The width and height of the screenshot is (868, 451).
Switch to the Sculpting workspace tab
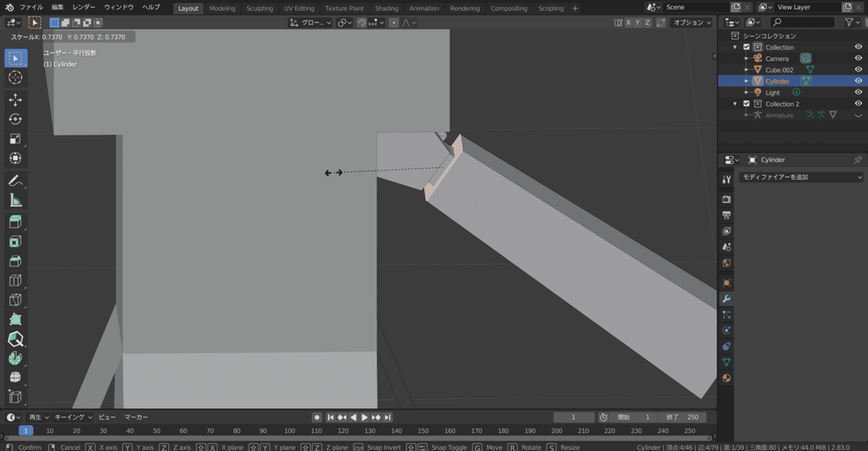(260, 8)
